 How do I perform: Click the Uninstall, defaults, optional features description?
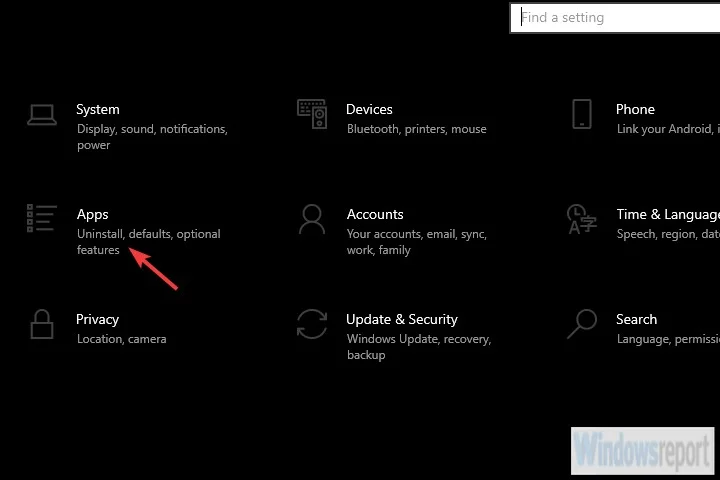(x=148, y=242)
